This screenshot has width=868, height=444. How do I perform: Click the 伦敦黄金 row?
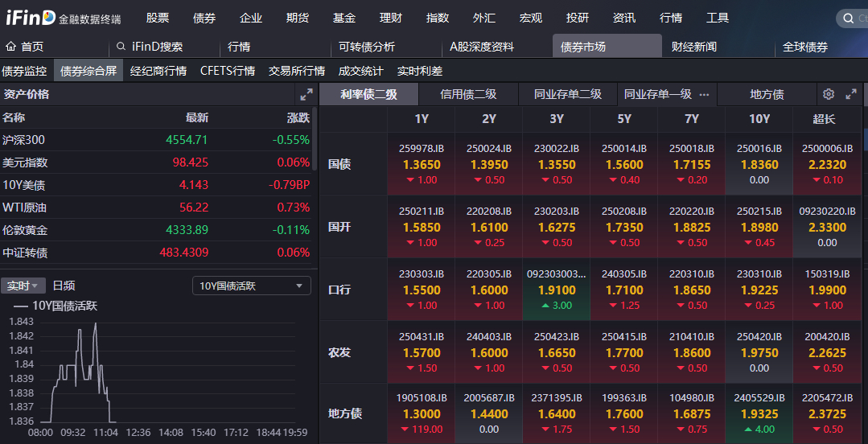point(155,230)
